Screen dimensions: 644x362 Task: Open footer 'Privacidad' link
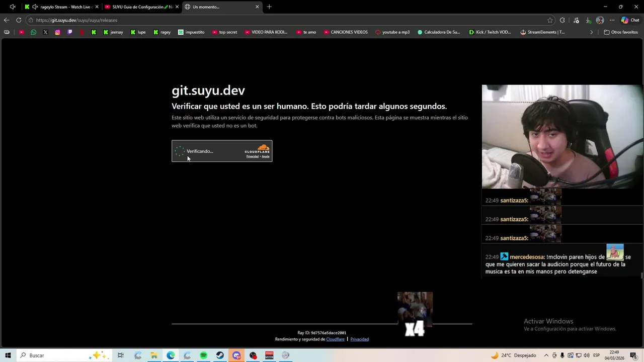[359, 339]
